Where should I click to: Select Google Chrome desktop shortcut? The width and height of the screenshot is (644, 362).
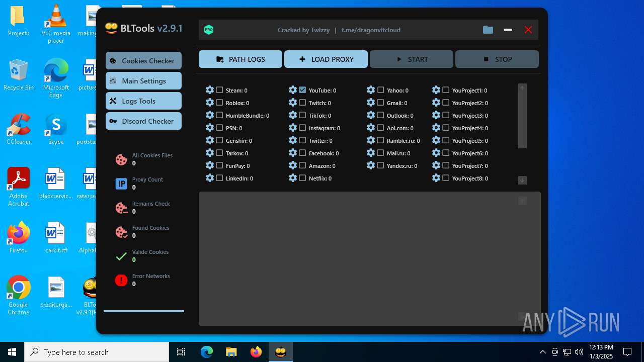point(18,296)
